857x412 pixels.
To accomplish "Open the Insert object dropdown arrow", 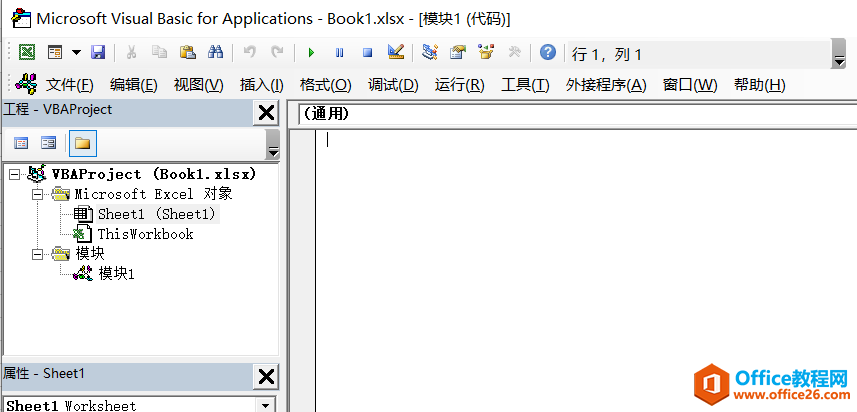I will (x=76, y=52).
